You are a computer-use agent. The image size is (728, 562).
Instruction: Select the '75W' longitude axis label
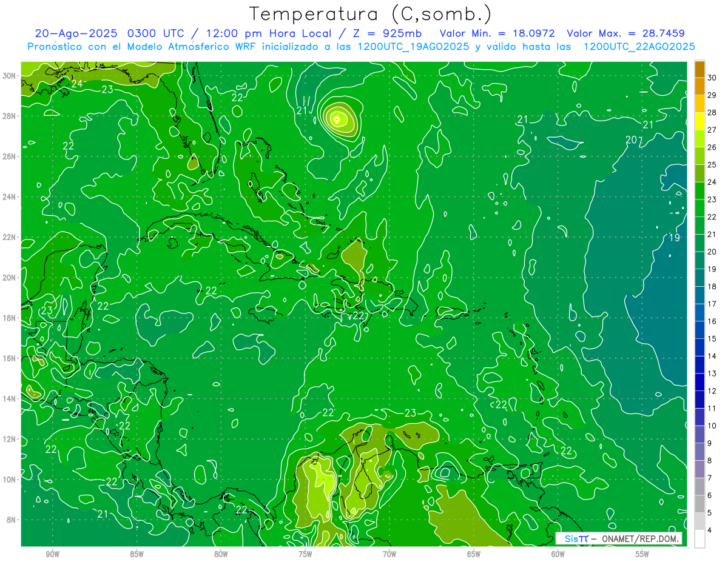pos(305,555)
